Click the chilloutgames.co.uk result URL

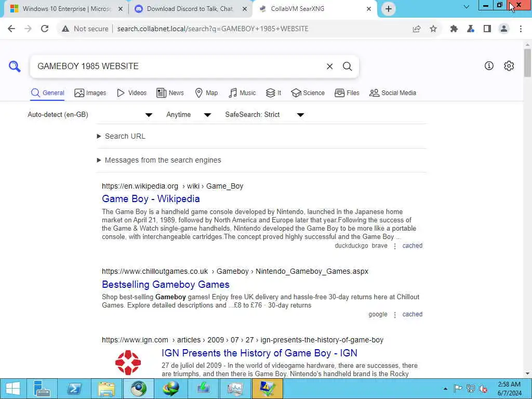click(x=235, y=271)
